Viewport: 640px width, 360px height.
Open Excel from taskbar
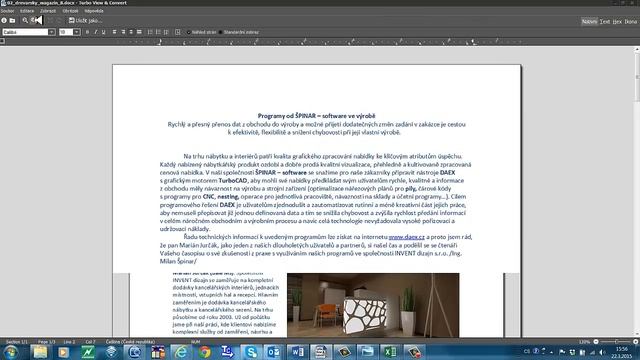(x=391, y=352)
